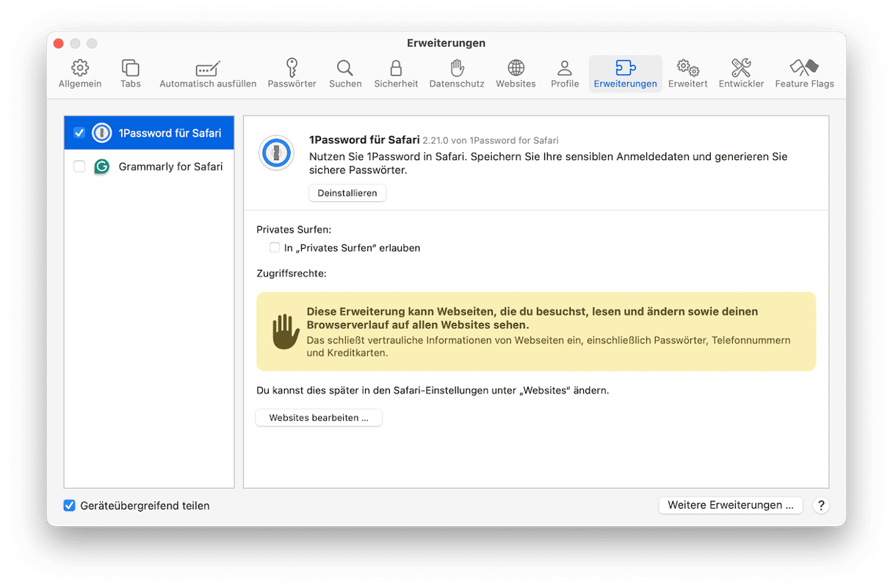Open the Allgemein gear icon
This screenshot has height=588, width=893.
(x=80, y=69)
